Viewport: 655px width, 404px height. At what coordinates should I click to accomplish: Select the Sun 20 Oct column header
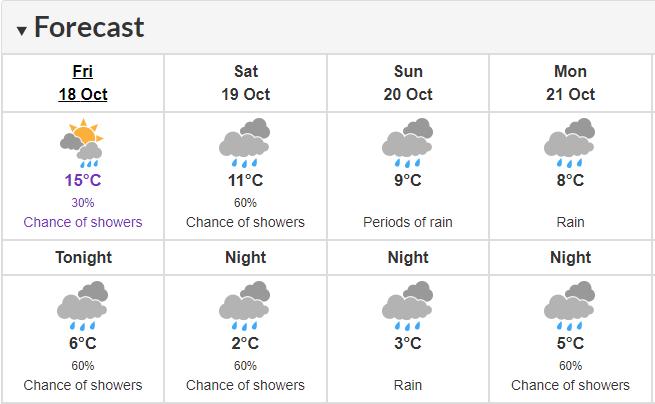click(x=408, y=83)
